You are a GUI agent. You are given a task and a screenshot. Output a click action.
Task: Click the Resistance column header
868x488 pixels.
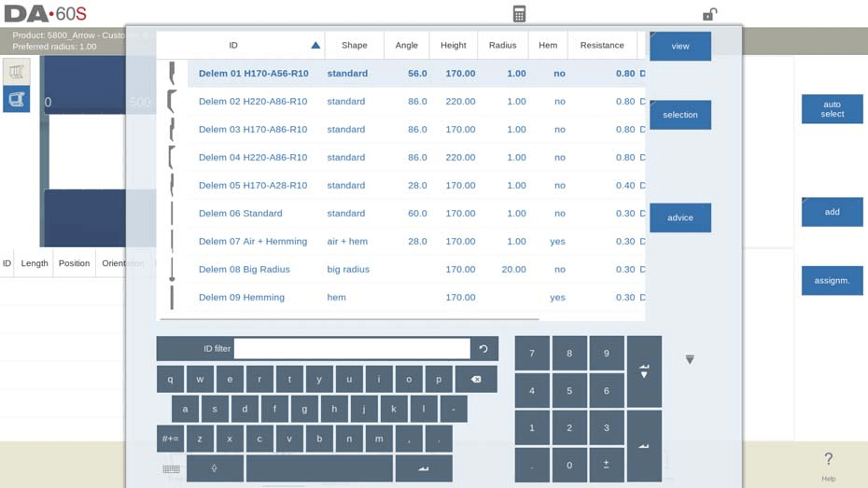[x=602, y=45]
